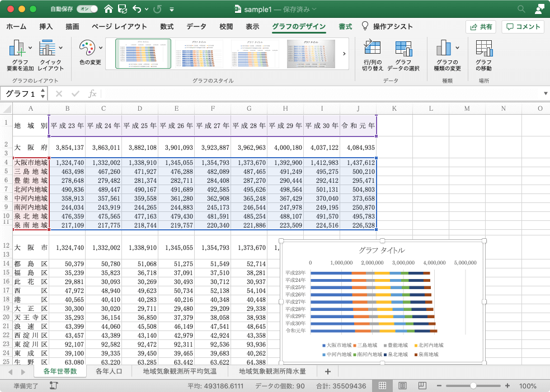Click the コメント button
550x392 pixels.
point(523,26)
